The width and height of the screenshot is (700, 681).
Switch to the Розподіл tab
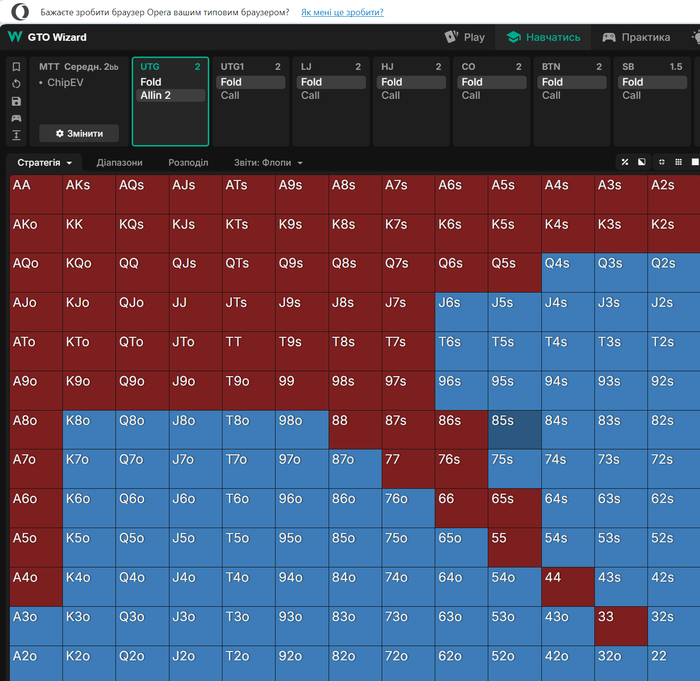pos(188,163)
